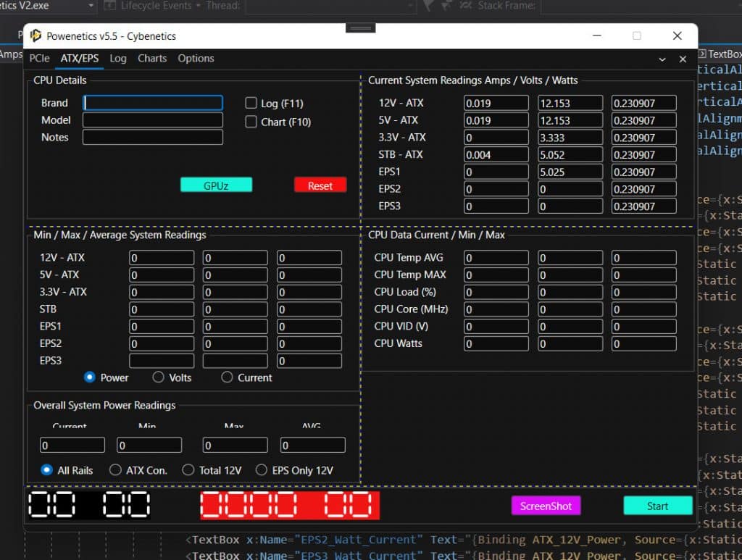Click the grip handle at the window's top edge
This screenshot has width=742, height=560.
(361, 28)
